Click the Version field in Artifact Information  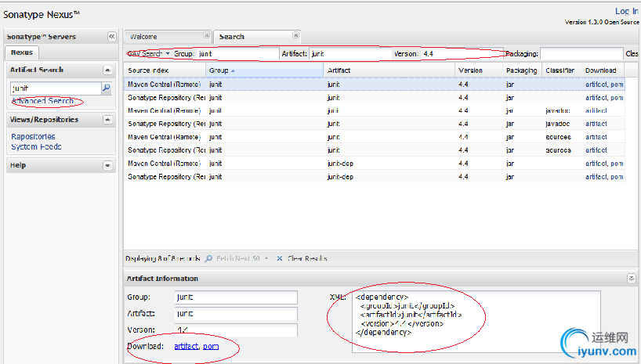click(236, 330)
